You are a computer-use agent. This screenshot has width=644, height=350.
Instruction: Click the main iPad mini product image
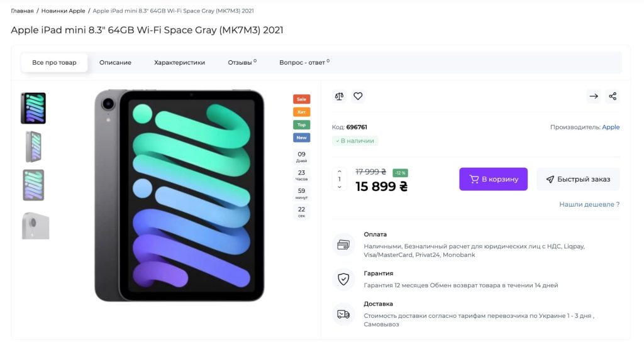(x=179, y=195)
